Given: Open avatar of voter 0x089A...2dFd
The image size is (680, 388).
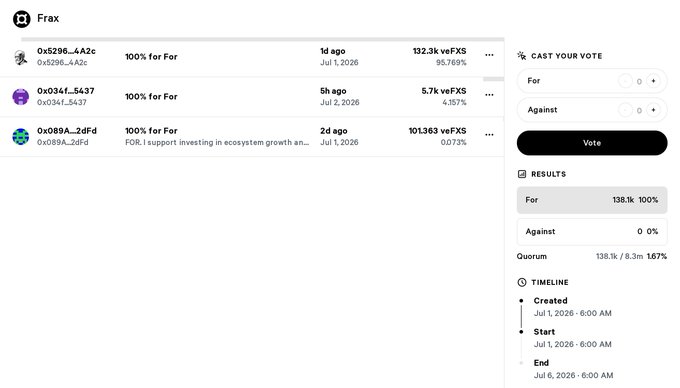Looking at the screenshot, I should tap(20, 137).
